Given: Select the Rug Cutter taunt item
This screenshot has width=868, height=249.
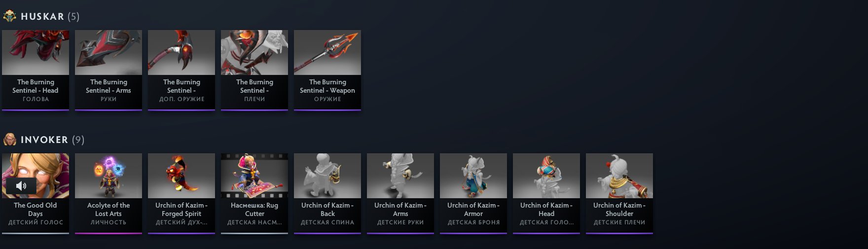Looking at the screenshot, I should coord(254,194).
